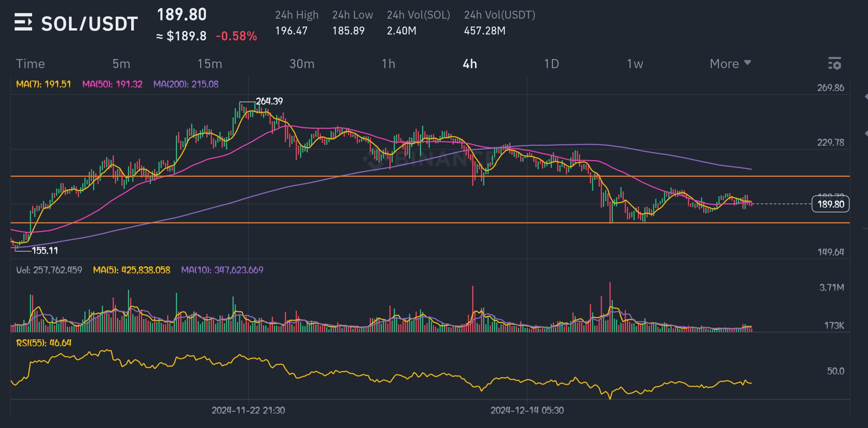This screenshot has height=428, width=868.
Task: Switch to the 1D interval
Action: 551,64
